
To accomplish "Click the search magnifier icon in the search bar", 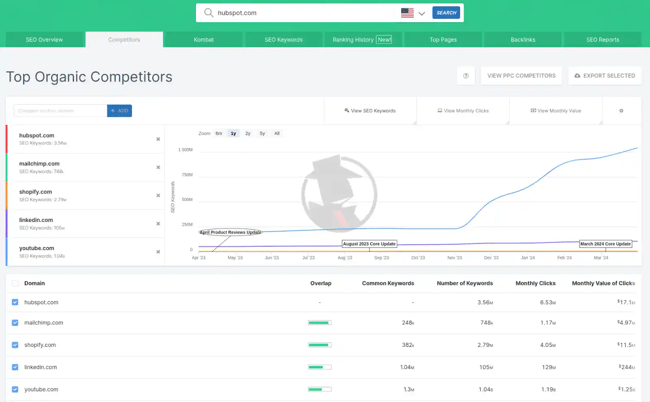I will pos(208,13).
